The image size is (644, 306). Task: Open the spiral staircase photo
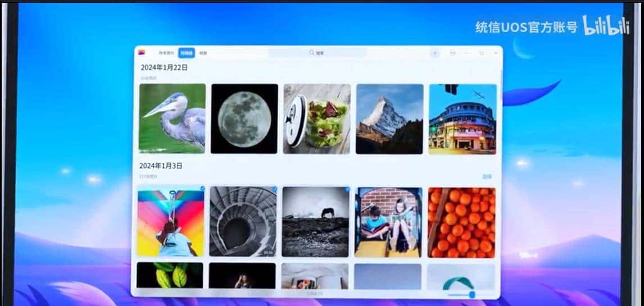(x=243, y=222)
